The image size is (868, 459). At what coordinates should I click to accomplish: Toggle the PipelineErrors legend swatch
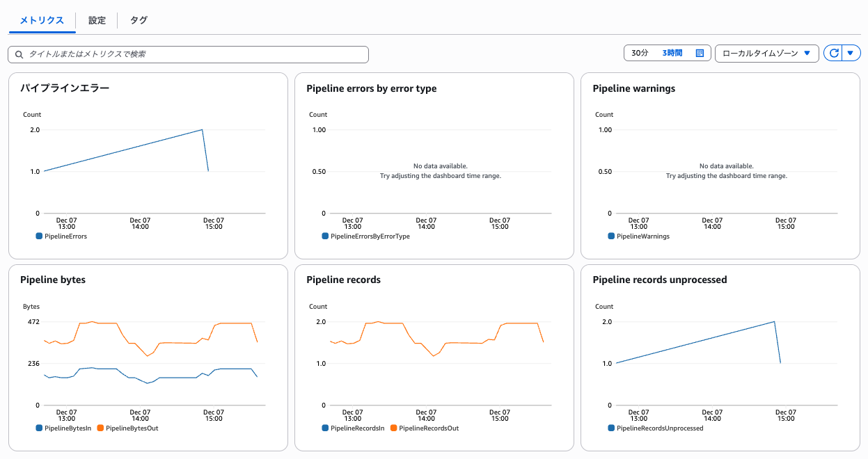(39, 236)
